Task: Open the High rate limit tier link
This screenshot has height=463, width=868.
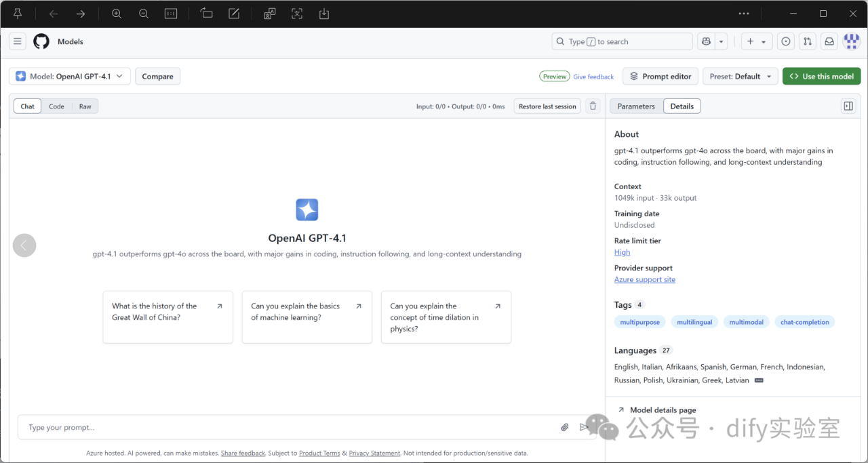Action: [622, 252]
